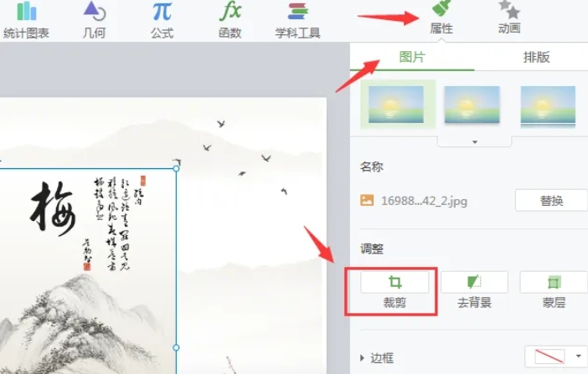
Task: Select the border color swatch with red slash
Action: pos(549,356)
